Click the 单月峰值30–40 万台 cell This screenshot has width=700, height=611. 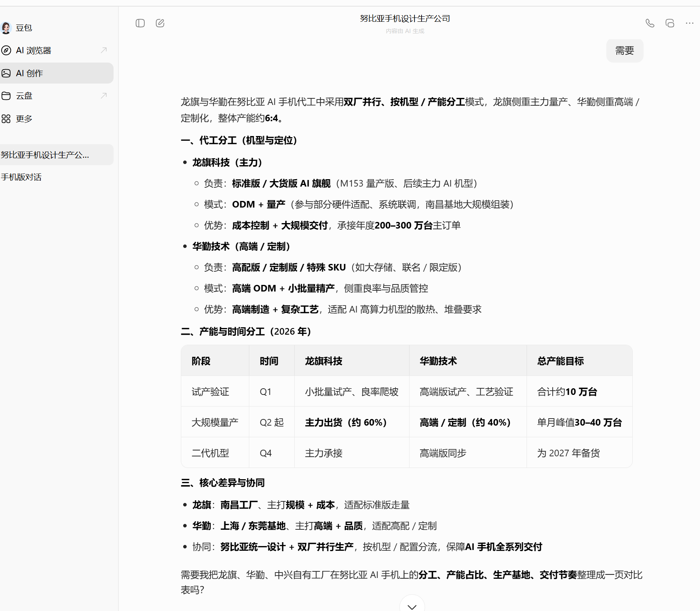pos(579,422)
